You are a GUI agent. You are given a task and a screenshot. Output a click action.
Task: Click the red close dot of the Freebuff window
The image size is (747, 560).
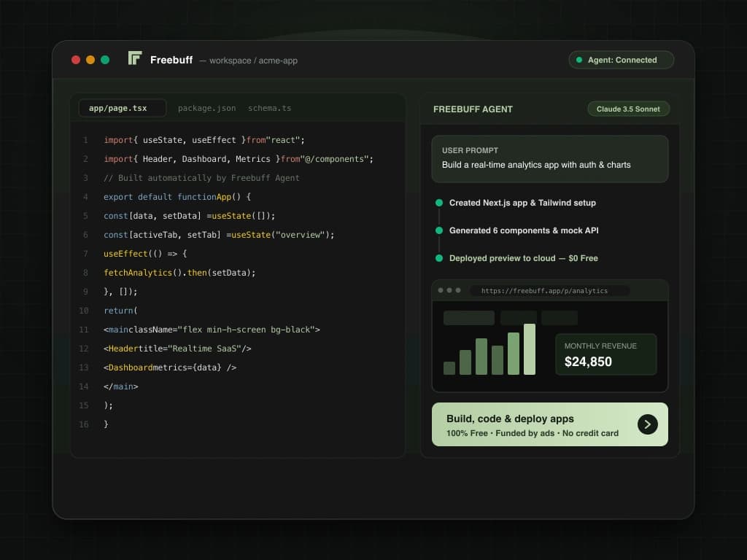click(76, 60)
